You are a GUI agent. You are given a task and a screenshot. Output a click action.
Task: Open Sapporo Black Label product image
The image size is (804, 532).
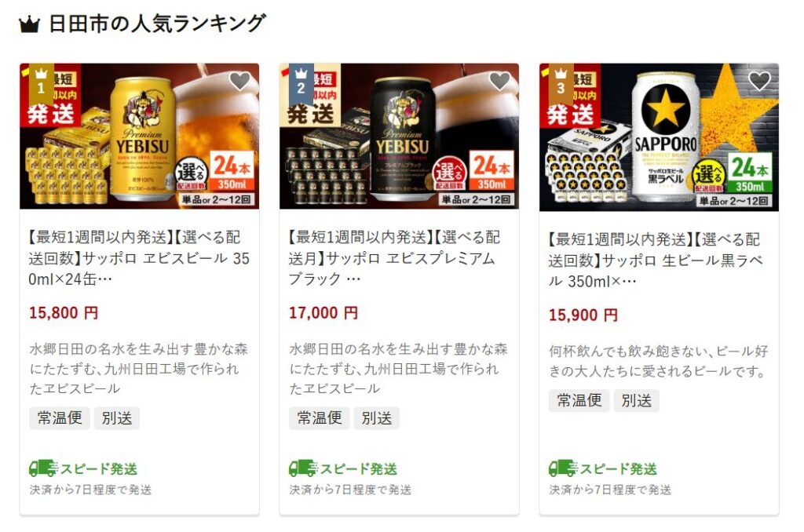click(x=659, y=137)
